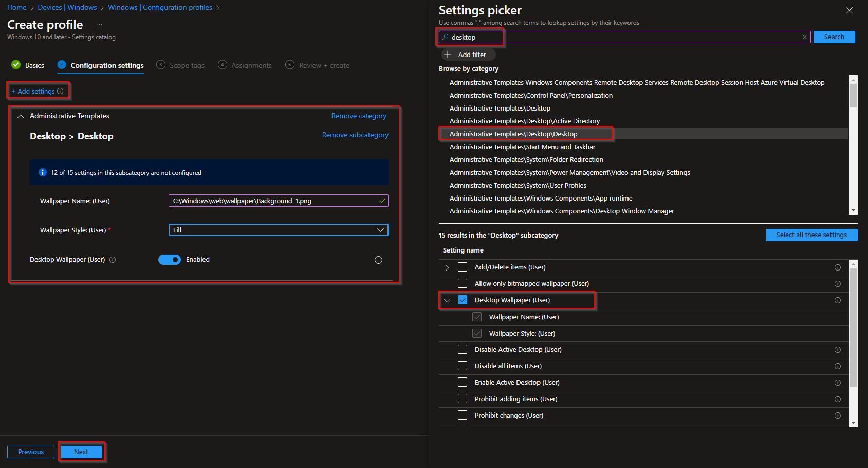
Task: Click the minus icon to remove Desktop Wallpaper setting
Action: coord(378,260)
